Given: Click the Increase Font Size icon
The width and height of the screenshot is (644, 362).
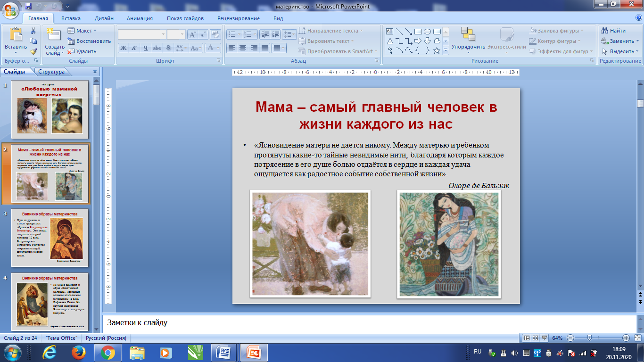Looking at the screenshot, I should point(192,34).
